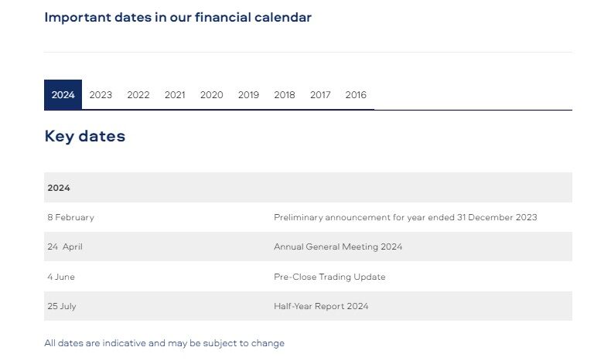Click the Preliminary announcement event text
611x364 pixels.
(x=405, y=217)
